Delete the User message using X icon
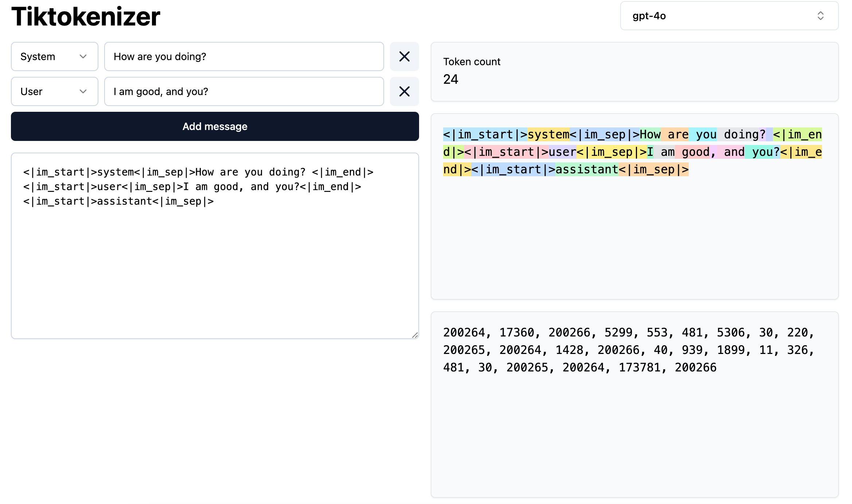 point(404,91)
